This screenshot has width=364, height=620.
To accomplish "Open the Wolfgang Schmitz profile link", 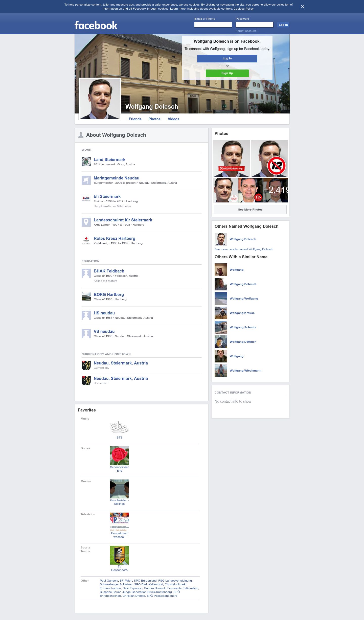I will pos(243,327).
